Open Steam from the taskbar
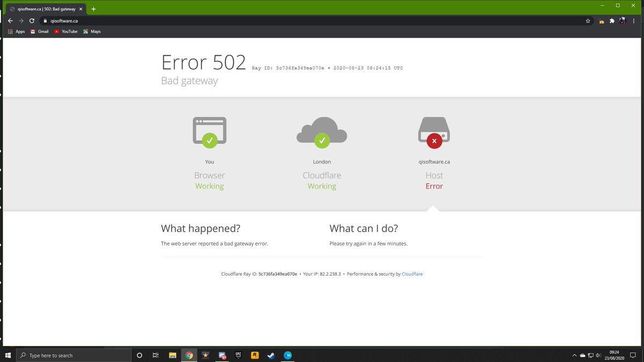Image resolution: width=644 pixels, height=362 pixels. [271, 355]
